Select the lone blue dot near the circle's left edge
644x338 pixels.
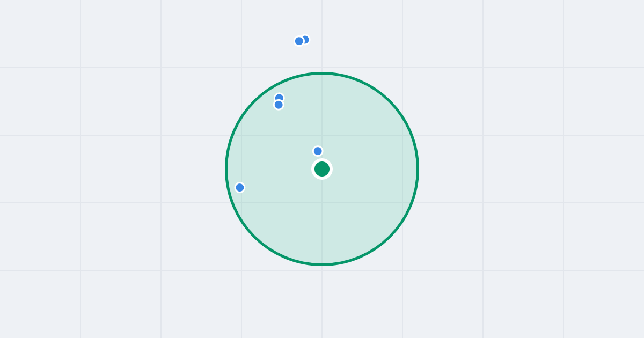(240, 187)
